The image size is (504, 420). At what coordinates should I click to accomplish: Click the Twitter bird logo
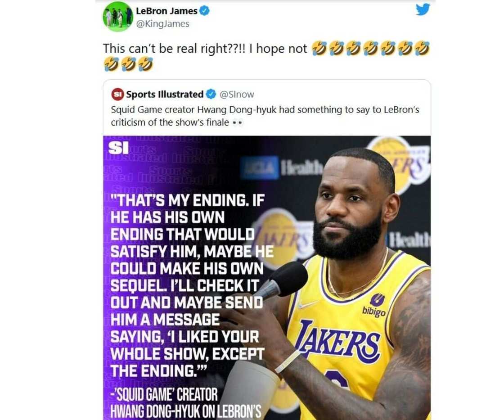tap(423, 9)
